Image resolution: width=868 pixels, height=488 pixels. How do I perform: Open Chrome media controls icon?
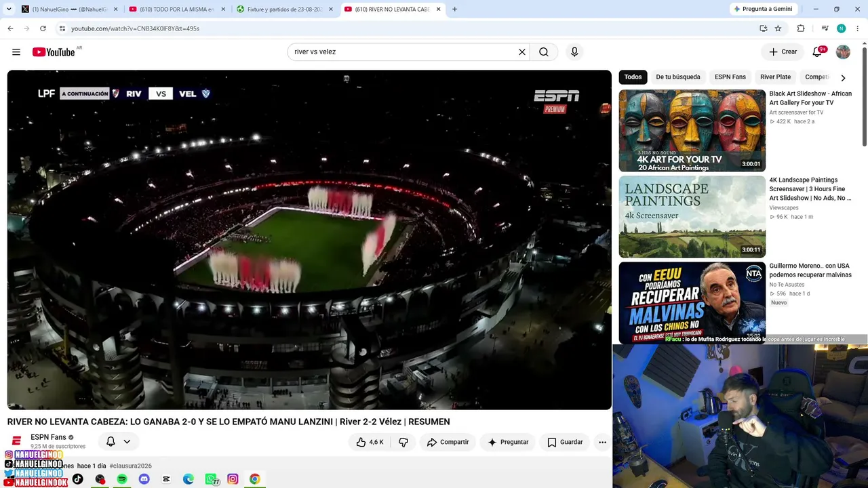pyautogui.click(x=825, y=28)
